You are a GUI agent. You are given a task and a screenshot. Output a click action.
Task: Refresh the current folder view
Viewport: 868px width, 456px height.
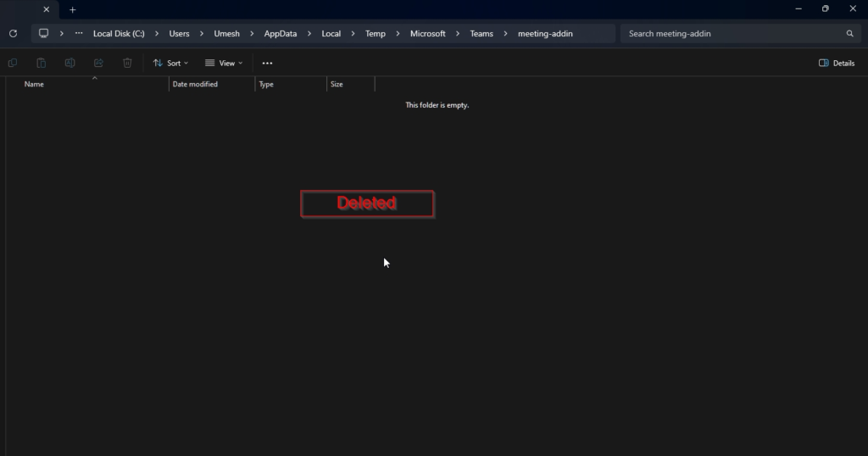click(14, 33)
